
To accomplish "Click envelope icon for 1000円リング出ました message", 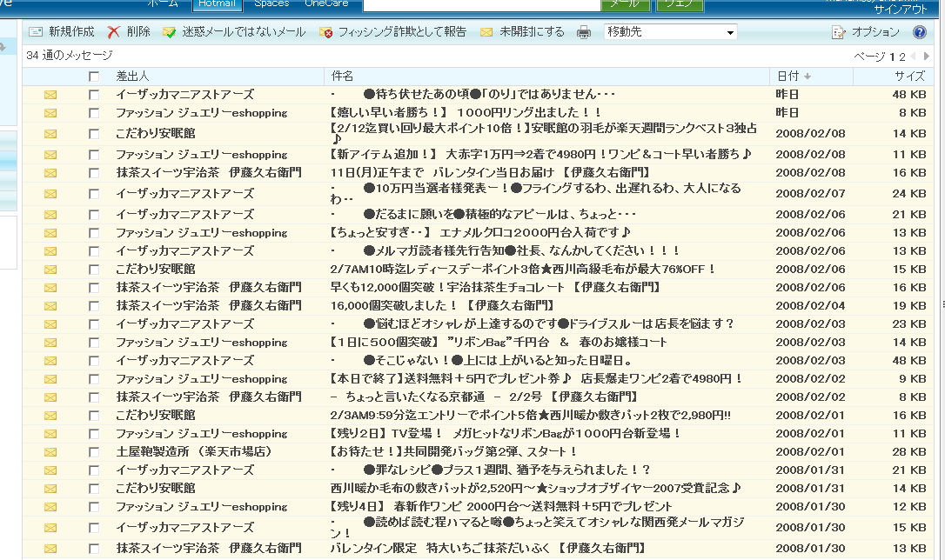I will point(50,112).
